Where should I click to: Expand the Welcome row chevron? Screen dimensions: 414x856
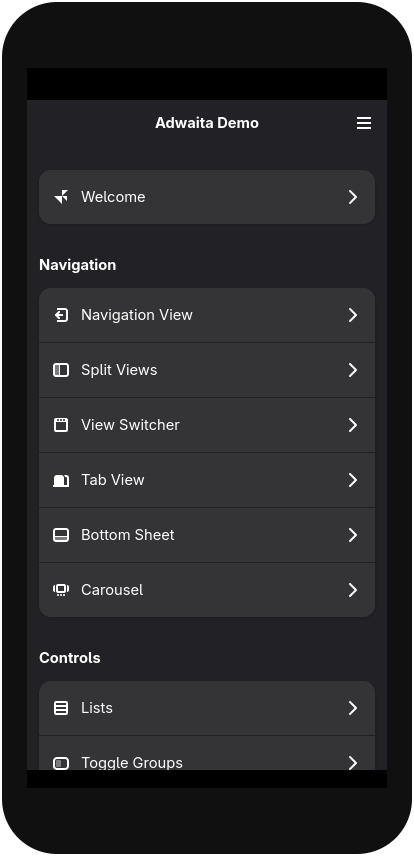pyautogui.click(x=353, y=197)
